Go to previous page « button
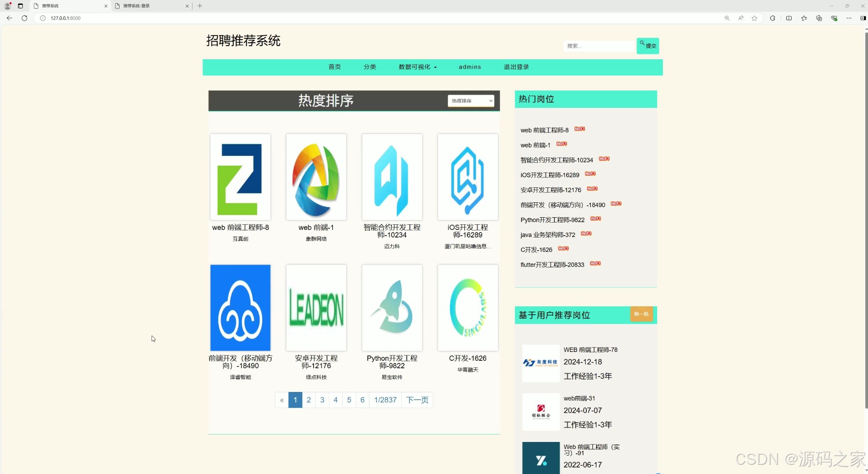Viewport: 868px width, 474px height. coord(282,400)
